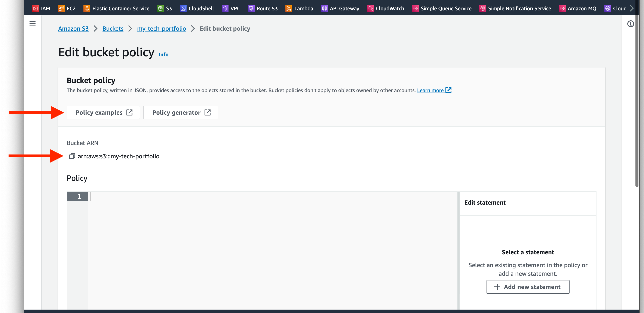Go to Buckets breadcrumb link
This screenshot has height=313, width=644.
(113, 28)
